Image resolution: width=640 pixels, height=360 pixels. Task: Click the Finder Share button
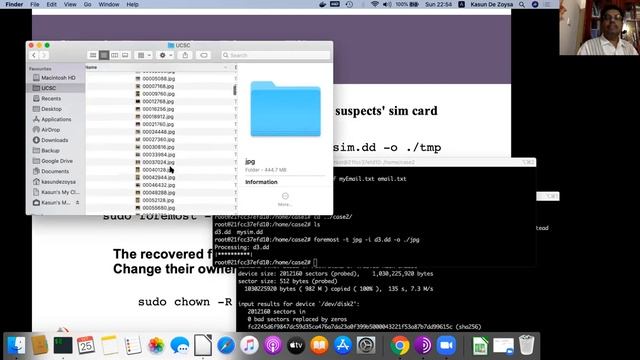point(185,55)
